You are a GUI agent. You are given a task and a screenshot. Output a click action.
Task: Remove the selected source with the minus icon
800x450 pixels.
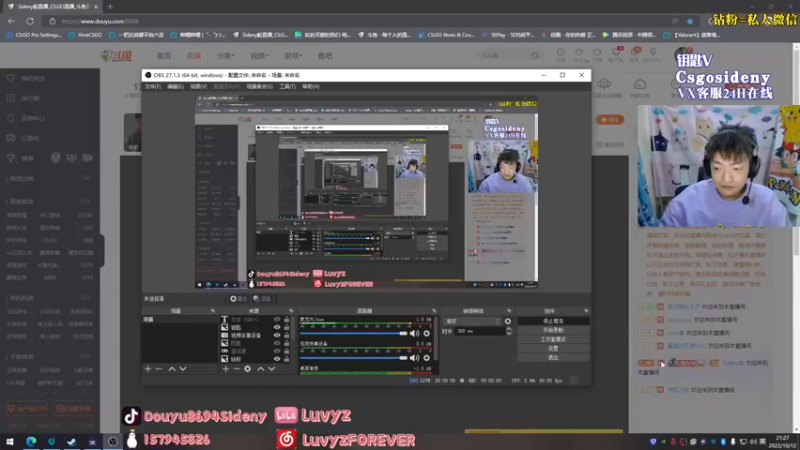click(236, 368)
